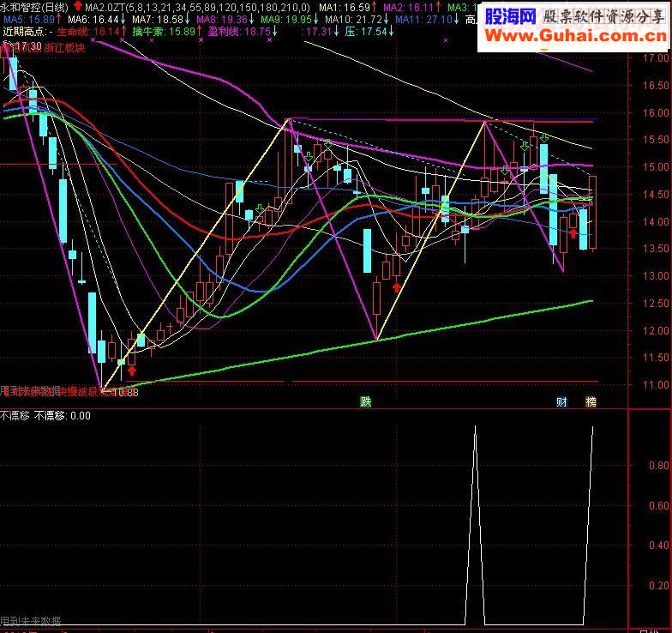Click the 不漂移: 0.00 indicator label

[x=62, y=415]
